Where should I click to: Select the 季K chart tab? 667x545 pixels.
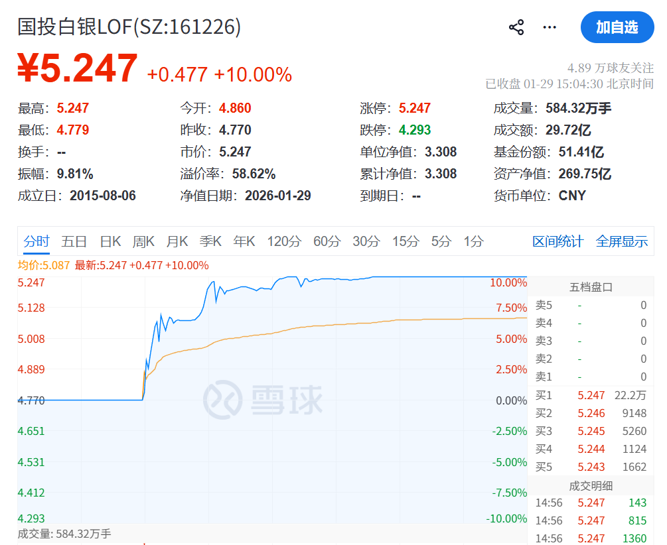(210, 241)
